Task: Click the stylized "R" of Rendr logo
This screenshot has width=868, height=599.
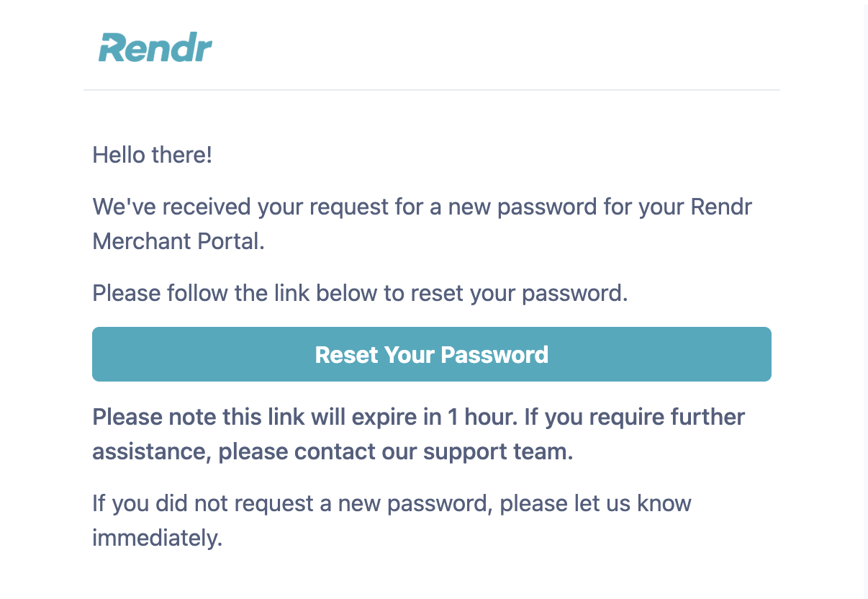Action: click(113, 48)
